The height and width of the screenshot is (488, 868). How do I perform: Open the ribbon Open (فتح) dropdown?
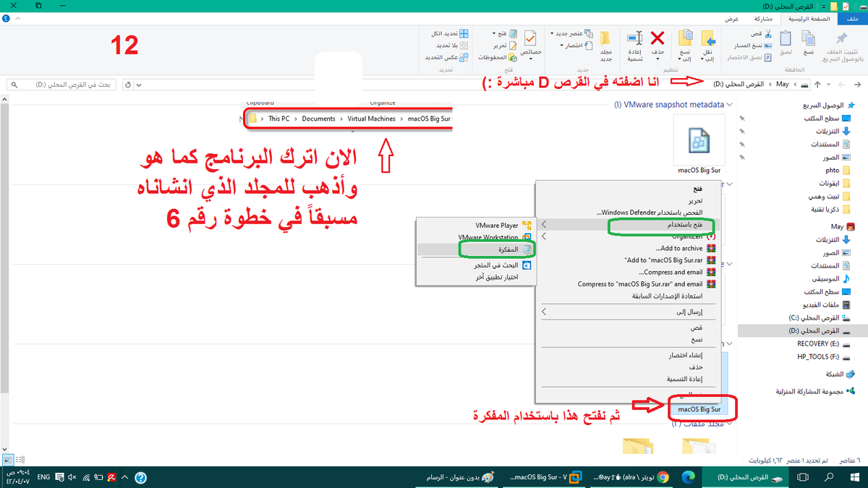point(505,34)
